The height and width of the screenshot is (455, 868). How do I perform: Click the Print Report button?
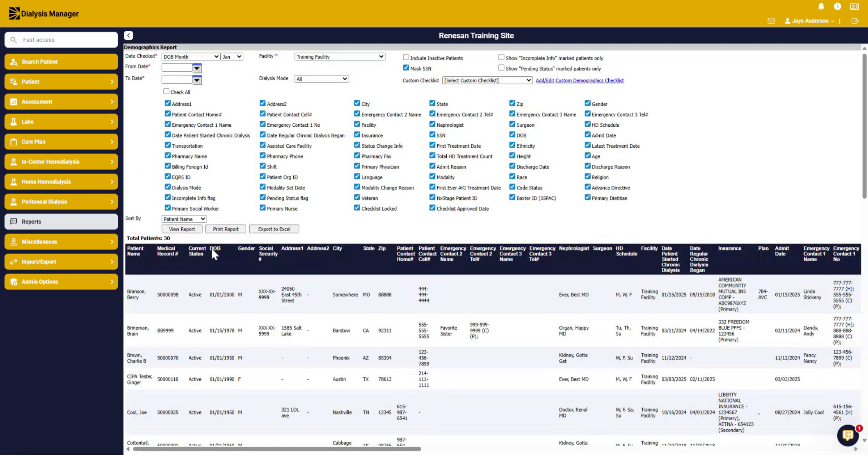pyautogui.click(x=226, y=229)
